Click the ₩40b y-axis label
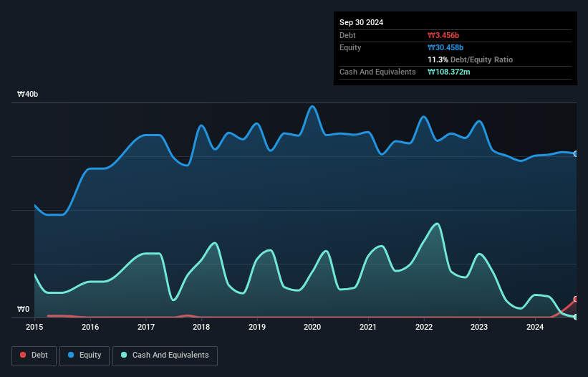The width and height of the screenshot is (588, 377). coord(27,94)
